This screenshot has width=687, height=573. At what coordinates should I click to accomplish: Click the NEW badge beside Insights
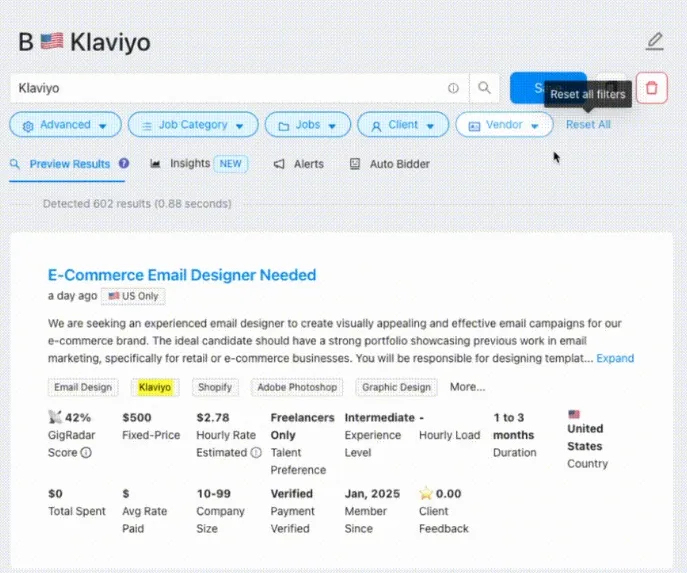230,164
